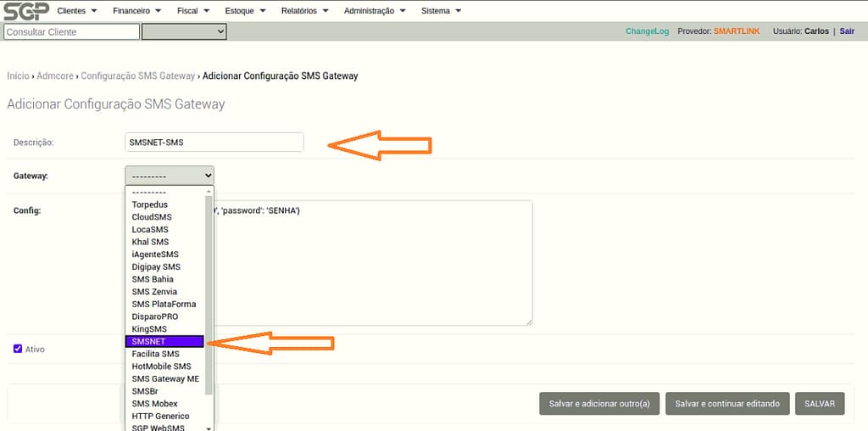Open the Financeiro menu

[136, 11]
